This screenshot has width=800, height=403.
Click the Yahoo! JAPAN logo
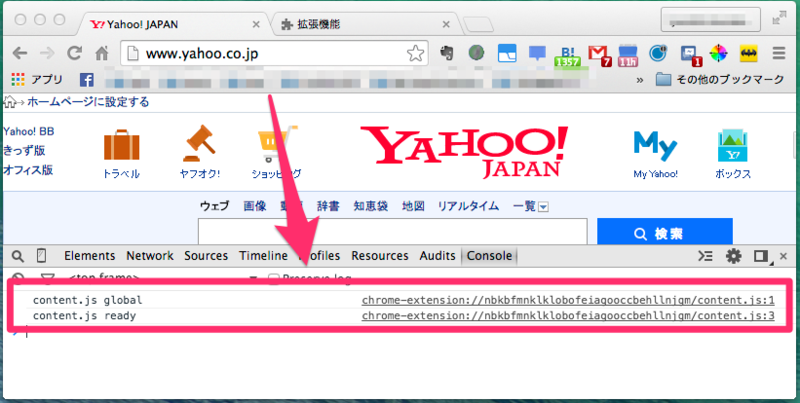click(x=464, y=152)
